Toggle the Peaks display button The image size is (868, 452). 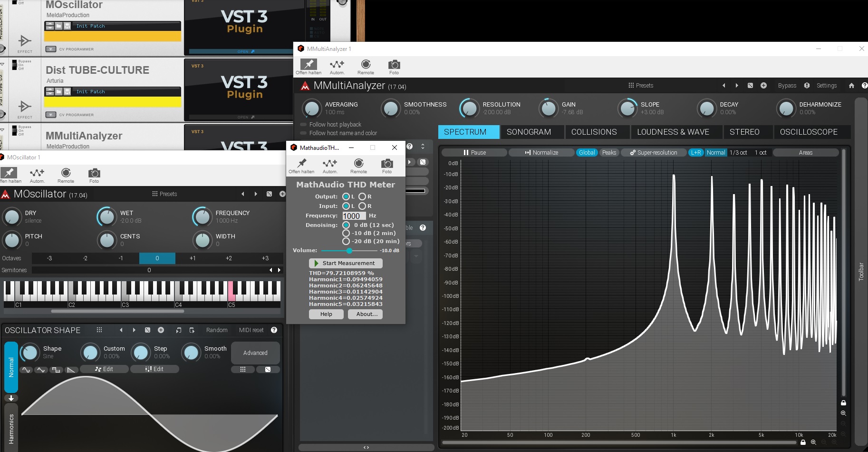click(609, 153)
